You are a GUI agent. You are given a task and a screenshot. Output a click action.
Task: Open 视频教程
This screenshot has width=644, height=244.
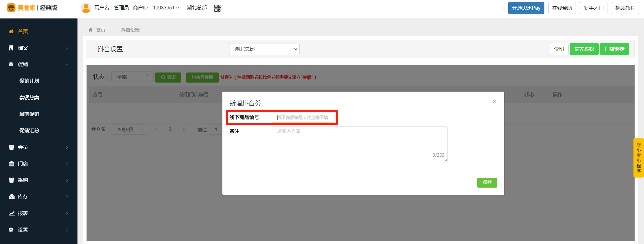625,8
